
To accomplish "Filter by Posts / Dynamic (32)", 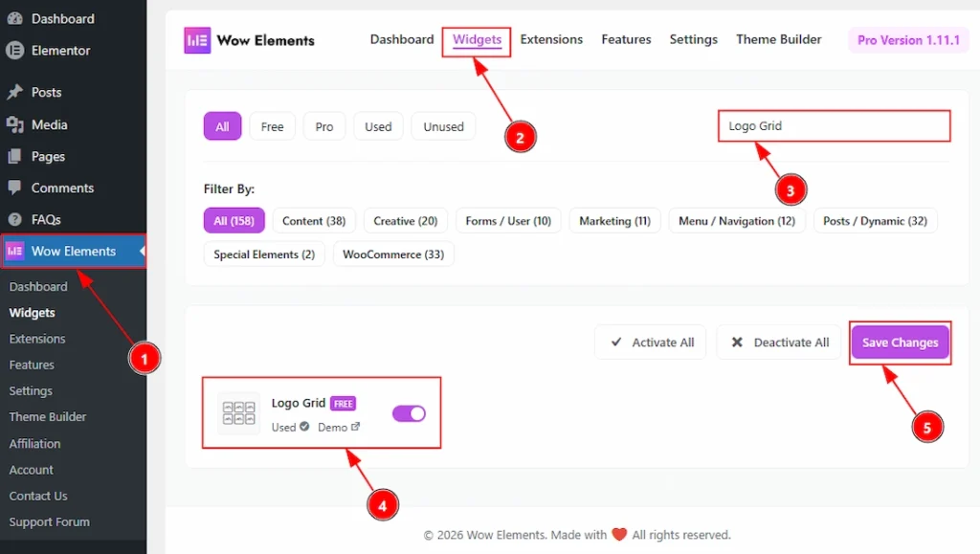I will [x=875, y=221].
